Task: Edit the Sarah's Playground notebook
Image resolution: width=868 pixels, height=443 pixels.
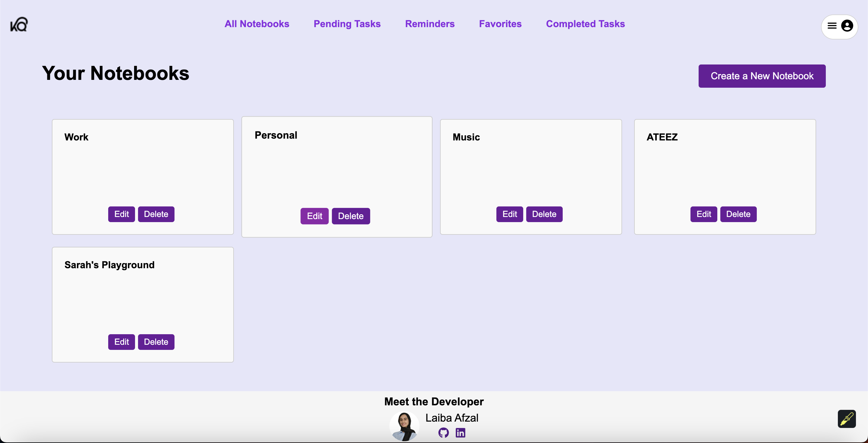Action: click(121, 342)
